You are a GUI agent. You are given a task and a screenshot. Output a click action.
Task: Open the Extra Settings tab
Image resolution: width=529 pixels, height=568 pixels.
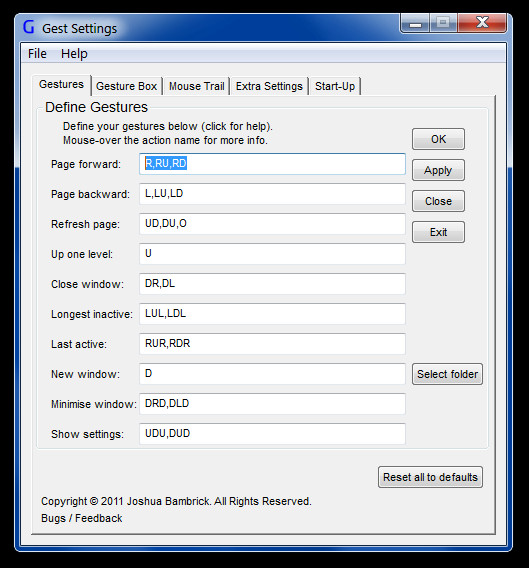tap(269, 86)
